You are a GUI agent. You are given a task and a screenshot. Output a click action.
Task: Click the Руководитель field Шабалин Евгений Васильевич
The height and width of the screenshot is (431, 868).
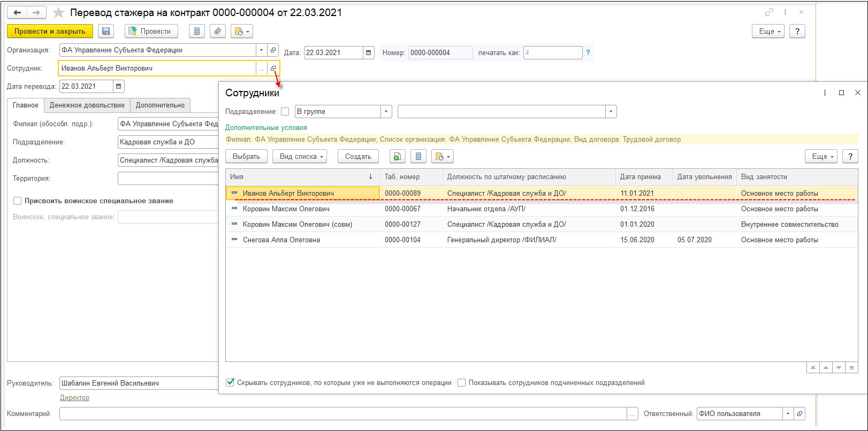coord(139,383)
